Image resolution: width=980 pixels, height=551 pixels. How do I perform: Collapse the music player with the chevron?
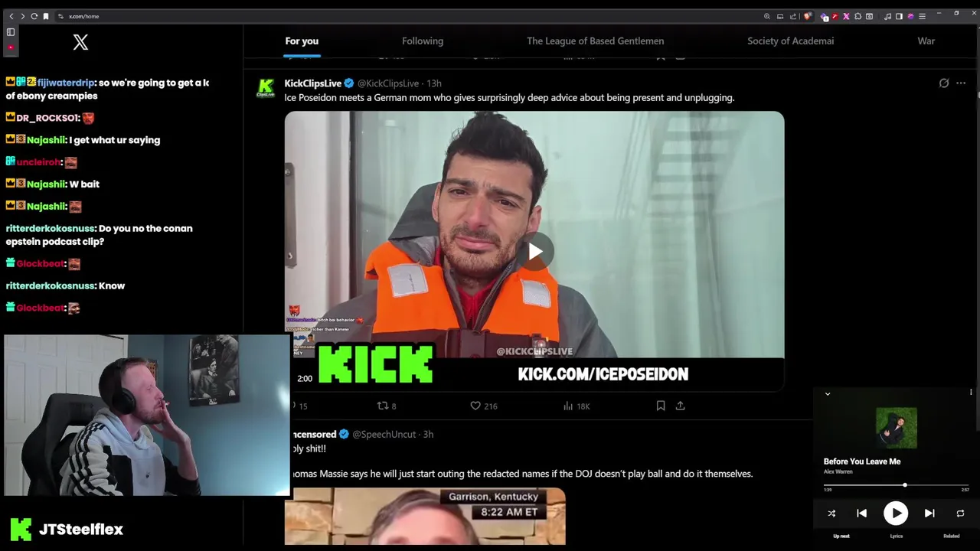pos(828,394)
